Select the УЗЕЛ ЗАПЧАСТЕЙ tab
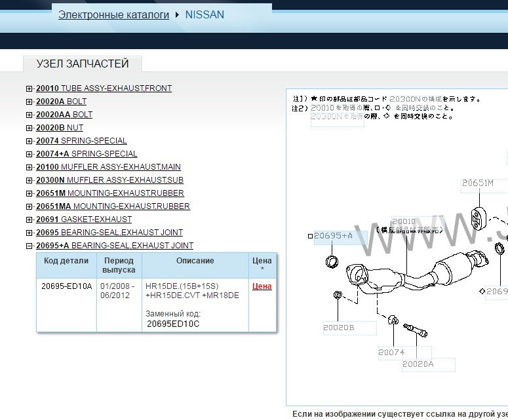Viewport: 508px width, 420px height. [83, 64]
